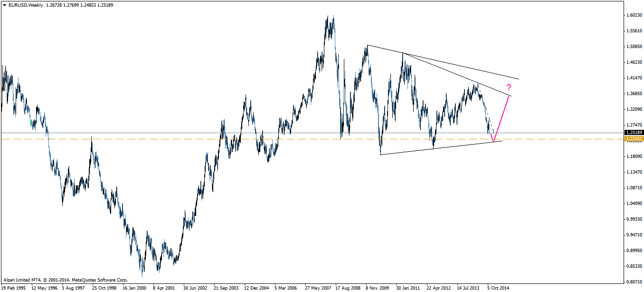Image resolution: width=644 pixels, height=292 pixels.
Task: Click date label 12 May 1996
Action: [x=44, y=288]
